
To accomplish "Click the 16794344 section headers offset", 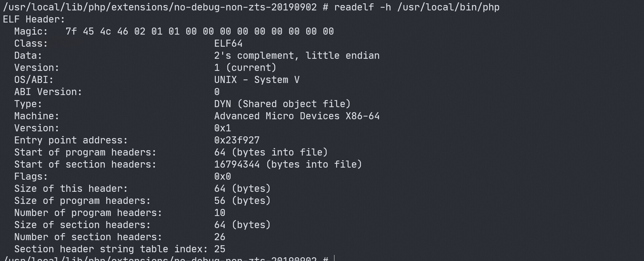I will click(237, 164).
